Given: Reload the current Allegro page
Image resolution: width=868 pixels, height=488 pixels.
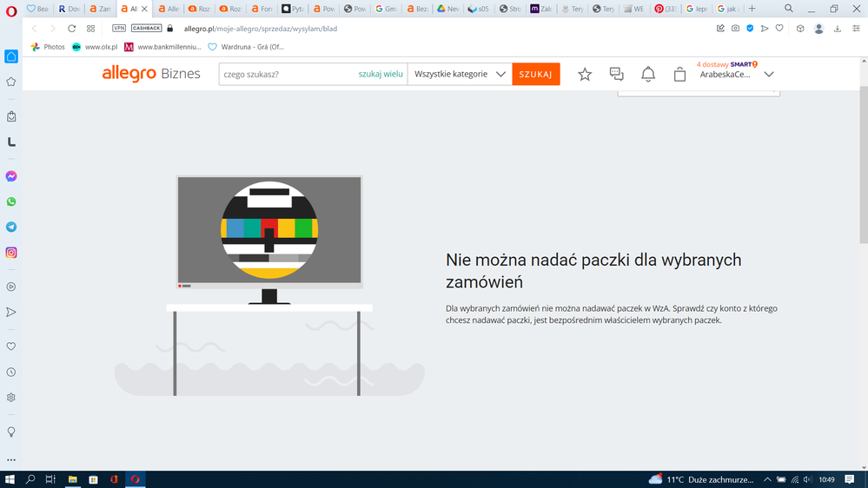Looking at the screenshot, I should tap(71, 28).
